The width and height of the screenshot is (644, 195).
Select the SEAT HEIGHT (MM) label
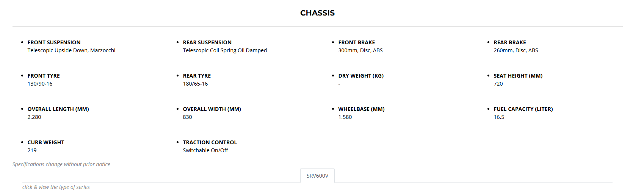518,76
